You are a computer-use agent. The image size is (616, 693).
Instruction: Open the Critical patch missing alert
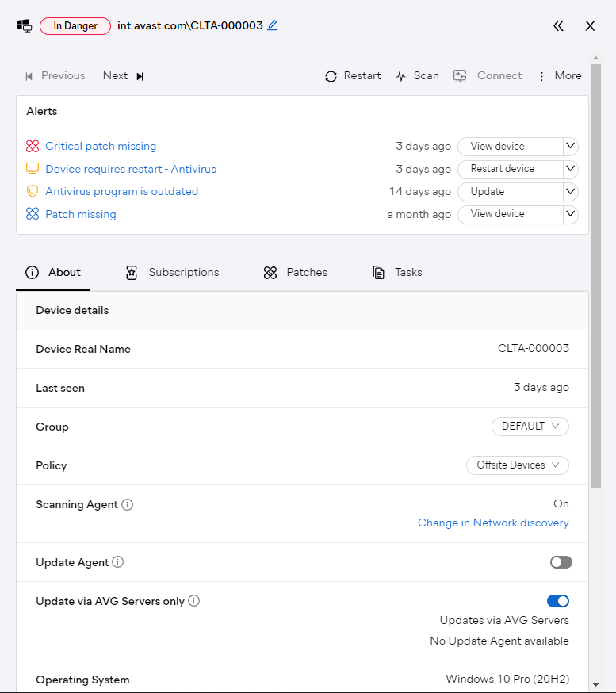click(101, 147)
